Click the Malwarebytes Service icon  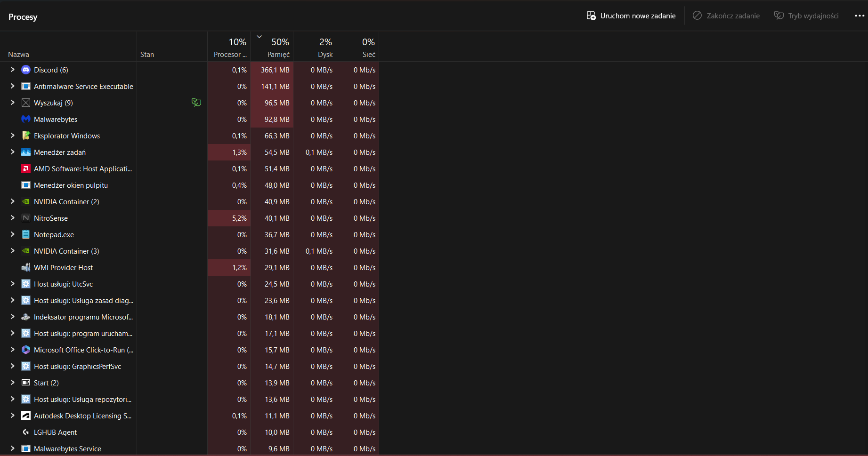(x=26, y=448)
